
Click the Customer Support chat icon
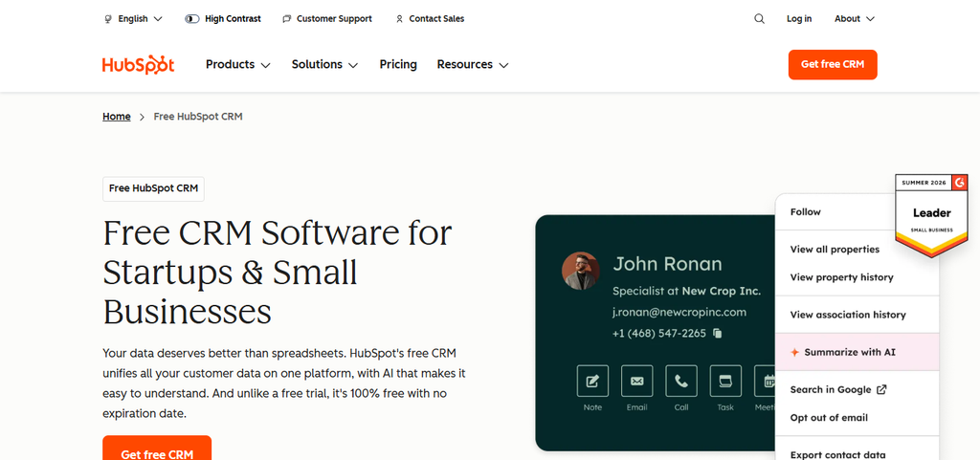tap(287, 19)
